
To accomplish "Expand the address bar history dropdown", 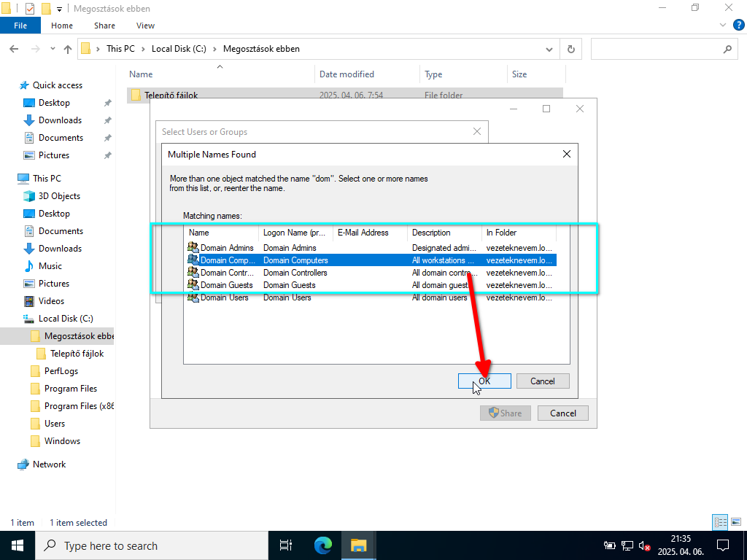I will tap(549, 49).
